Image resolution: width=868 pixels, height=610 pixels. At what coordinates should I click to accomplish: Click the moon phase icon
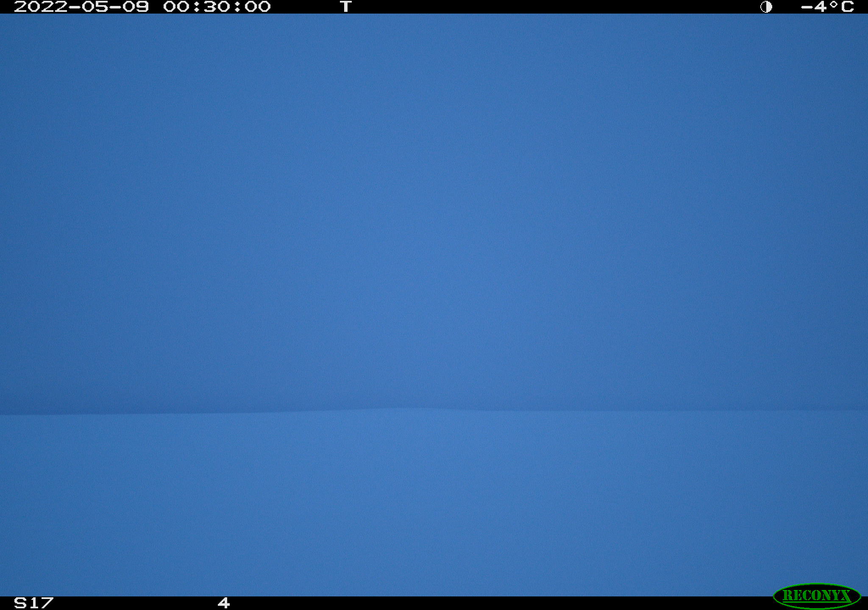coord(766,7)
